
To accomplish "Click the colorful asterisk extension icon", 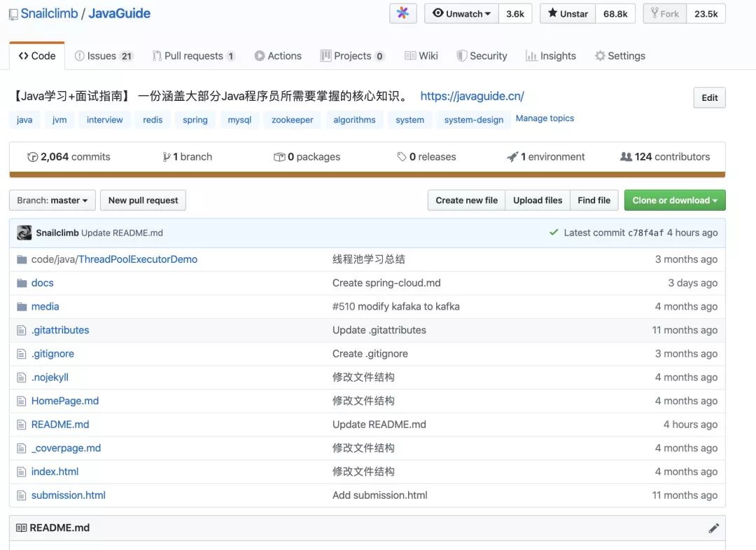I will (x=402, y=13).
